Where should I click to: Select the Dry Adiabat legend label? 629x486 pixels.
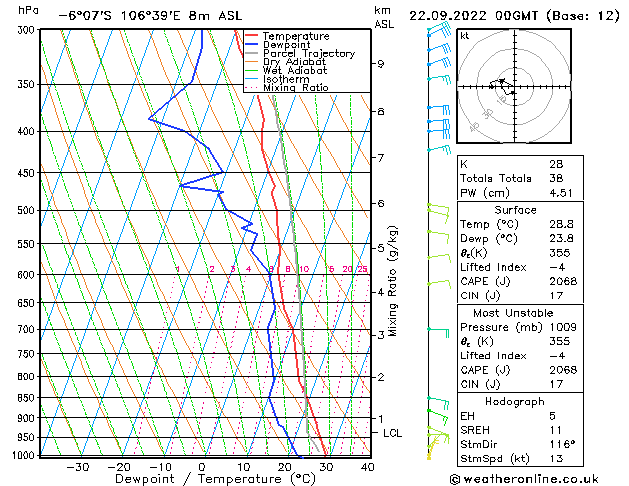click(x=294, y=62)
